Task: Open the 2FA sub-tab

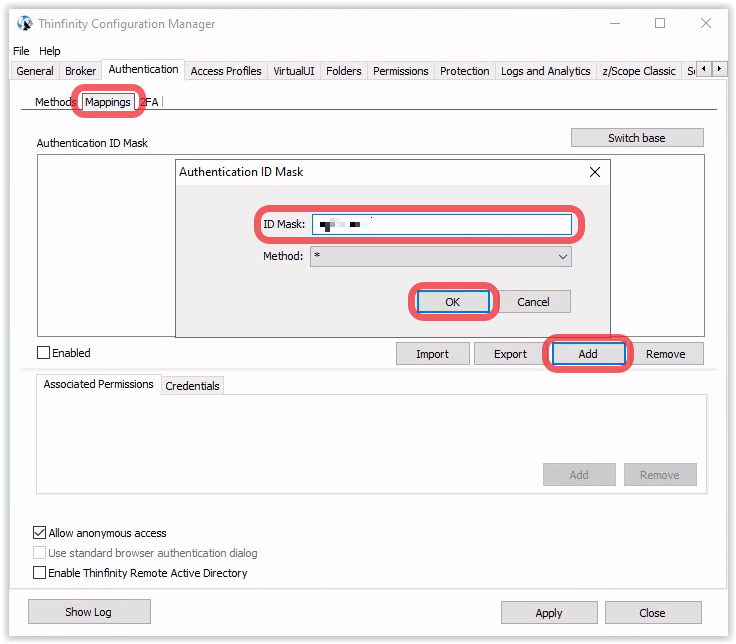Action: coord(150,102)
